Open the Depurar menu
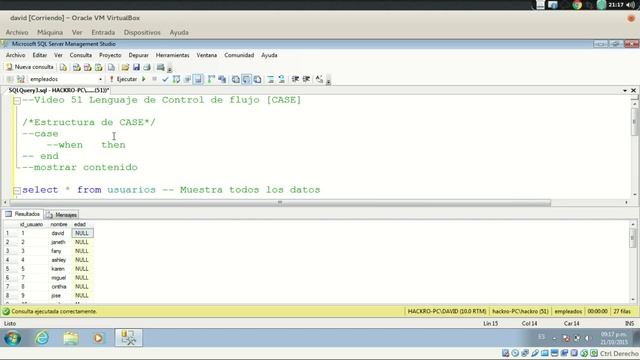Screen dimensions: 640x360 138,55
